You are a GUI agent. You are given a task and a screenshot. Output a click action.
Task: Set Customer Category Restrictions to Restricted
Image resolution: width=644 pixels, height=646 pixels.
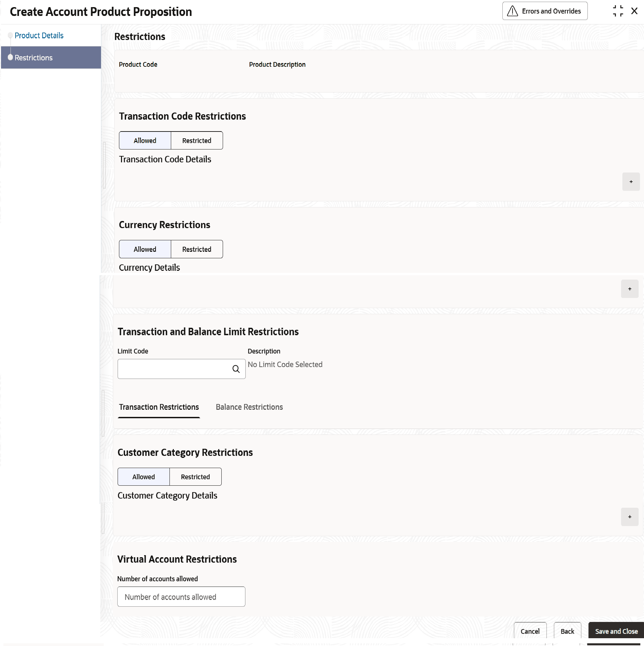[196, 477]
